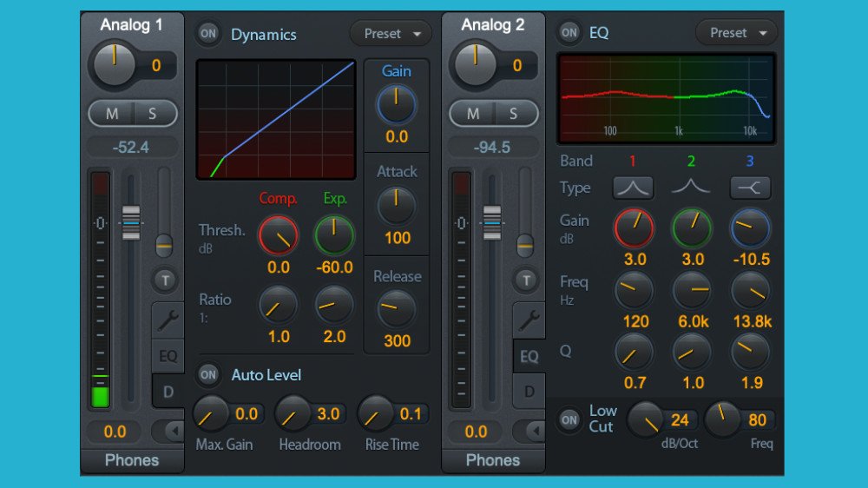
Task: Click Band 3 shelf filter type icon
Action: coord(750,188)
